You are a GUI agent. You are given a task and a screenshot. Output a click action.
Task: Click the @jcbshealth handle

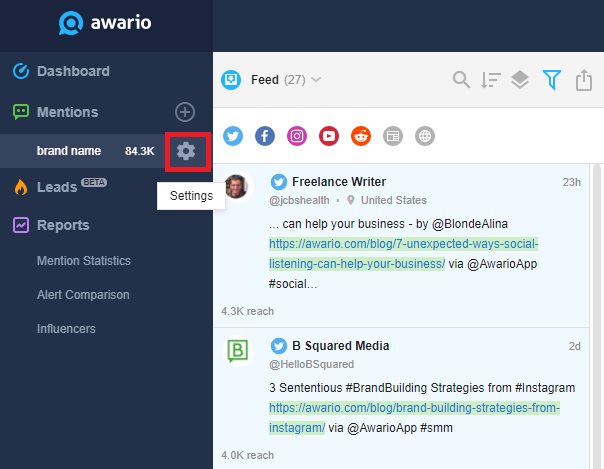(x=299, y=200)
